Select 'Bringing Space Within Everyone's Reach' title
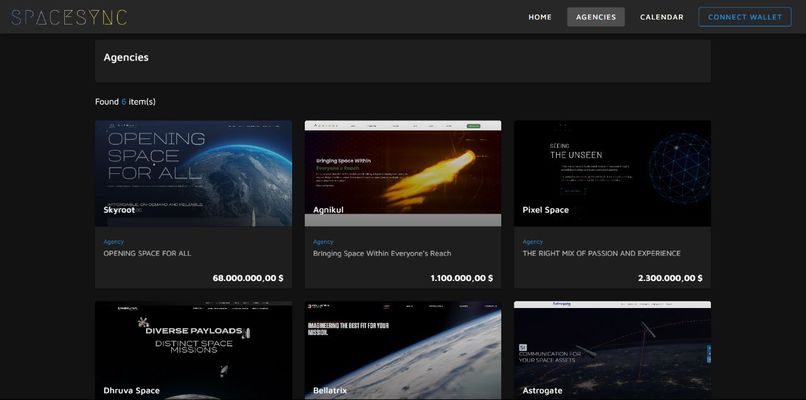The height and width of the screenshot is (400, 806). [382, 253]
